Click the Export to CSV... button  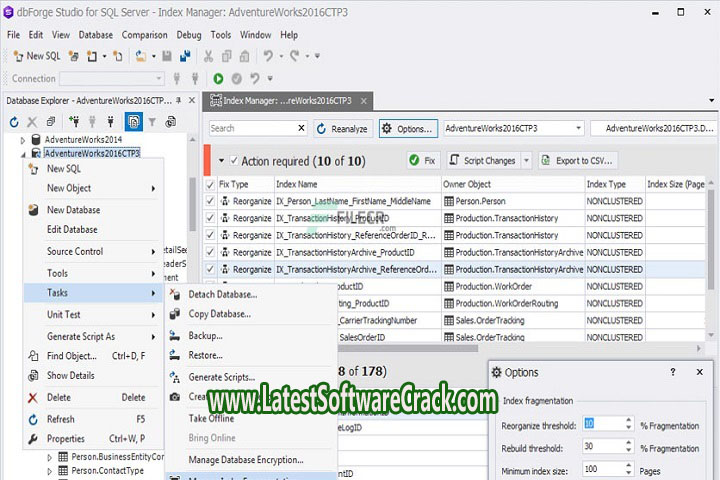(577, 160)
